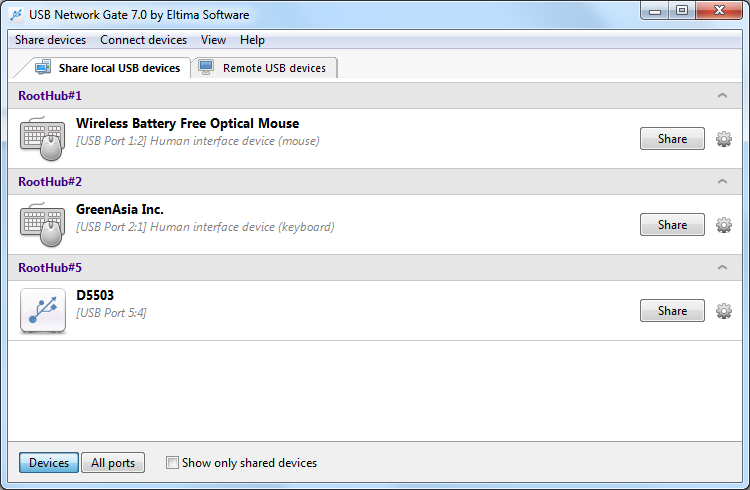This screenshot has height=490, width=750.
Task: Collapse the RootHub#1 section
Action: tap(722, 96)
